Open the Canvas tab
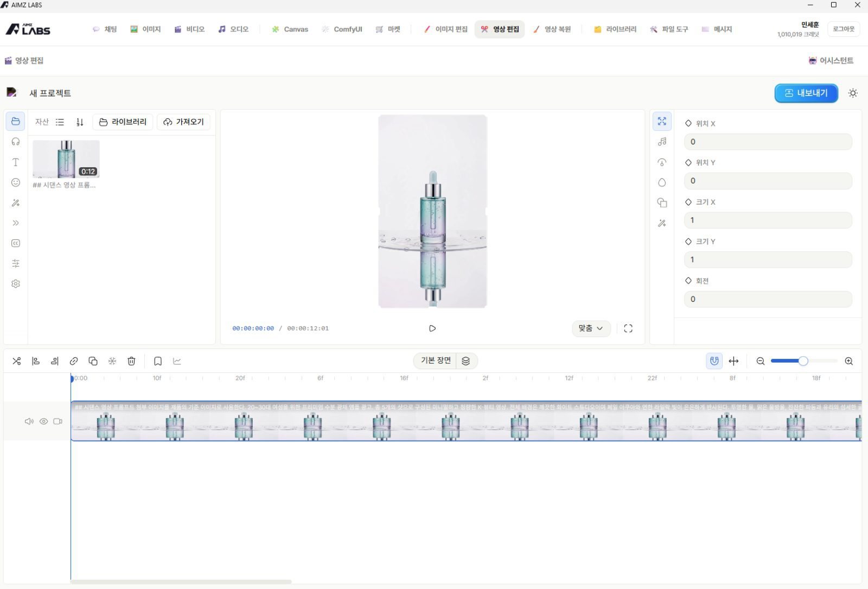Image resolution: width=868 pixels, height=589 pixels. pyautogui.click(x=290, y=29)
